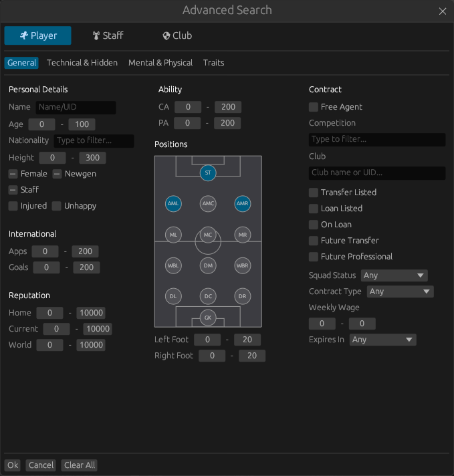Enable the Free Agent checkbox

[314, 107]
